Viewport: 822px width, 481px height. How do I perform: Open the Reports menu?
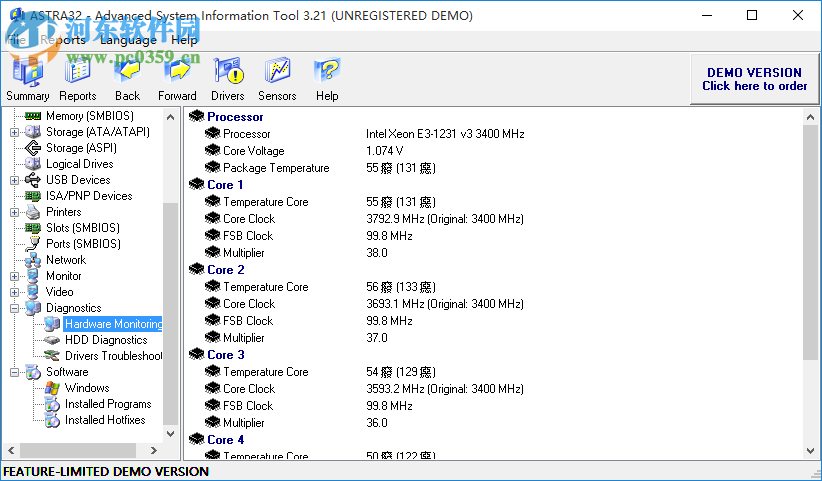click(x=62, y=40)
